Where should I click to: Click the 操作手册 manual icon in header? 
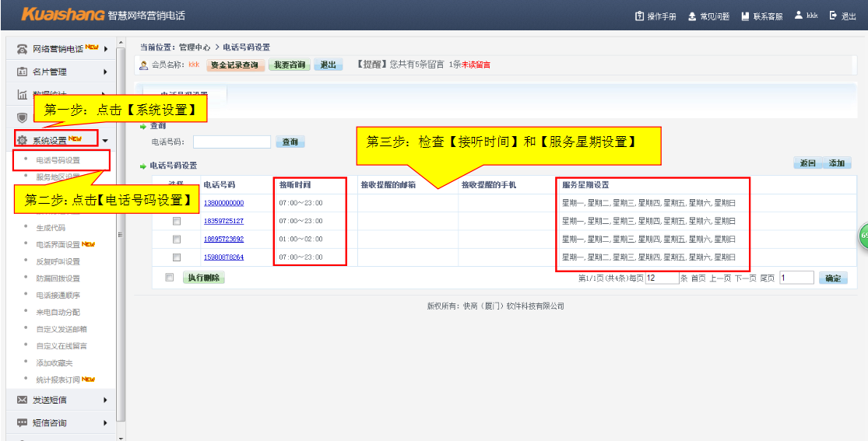tap(640, 16)
